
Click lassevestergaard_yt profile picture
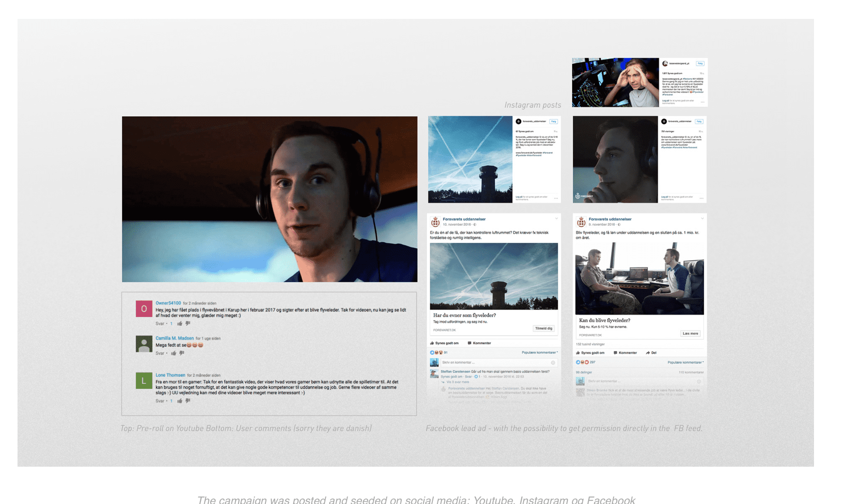point(665,64)
